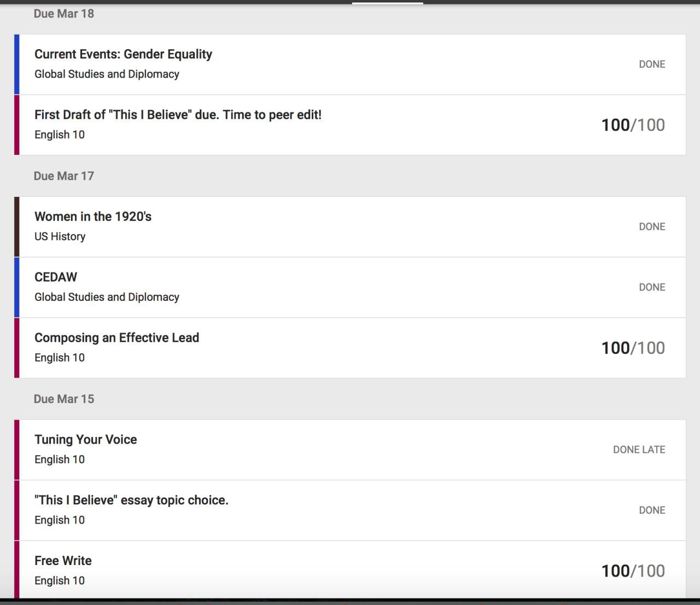Click brown color bar beside Women in the 1920's
Screen dimensions: 700x605
(17, 226)
